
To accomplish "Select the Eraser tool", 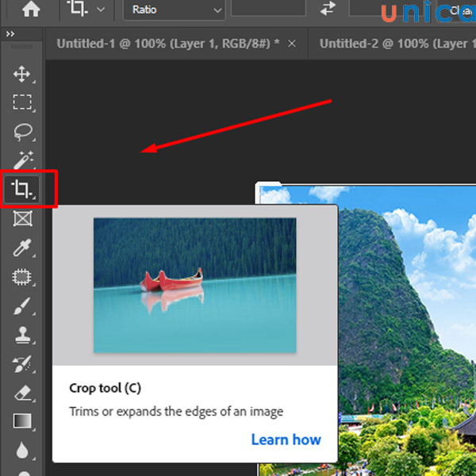I will [x=22, y=393].
